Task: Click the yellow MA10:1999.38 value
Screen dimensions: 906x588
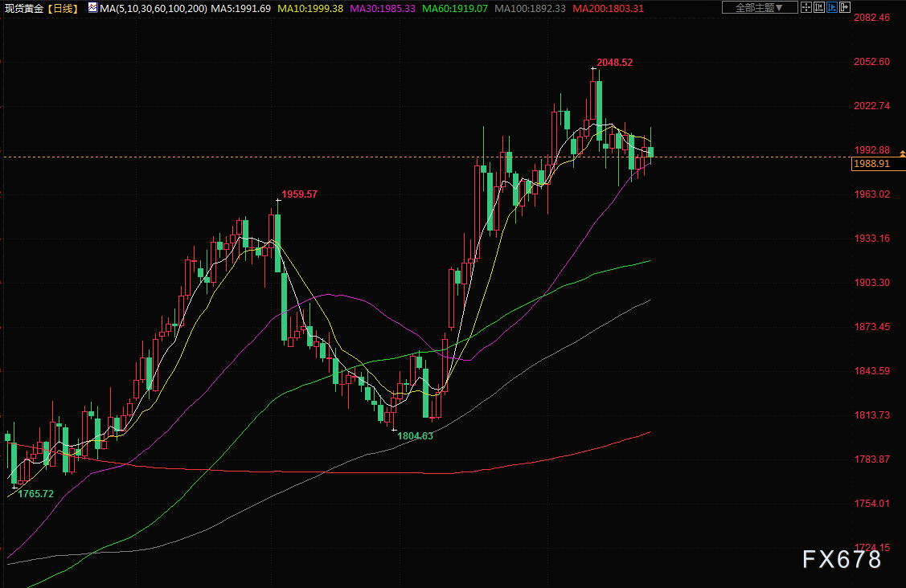Action: 310,9
